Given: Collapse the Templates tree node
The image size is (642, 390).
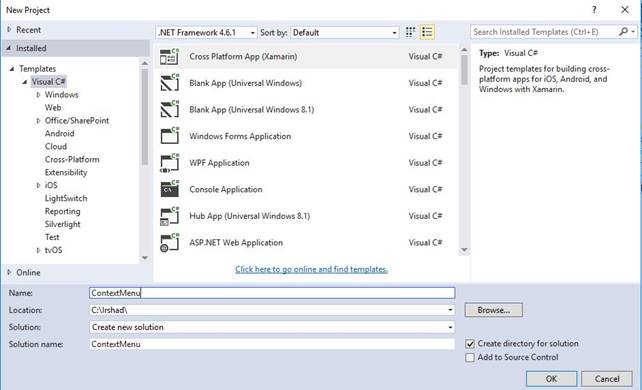Looking at the screenshot, I should [x=12, y=69].
